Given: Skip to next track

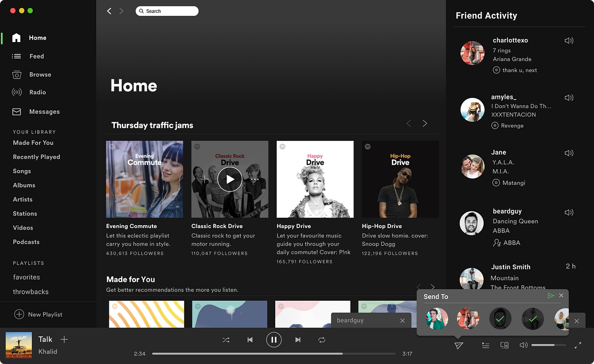Looking at the screenshot, I should pos(297,340).
